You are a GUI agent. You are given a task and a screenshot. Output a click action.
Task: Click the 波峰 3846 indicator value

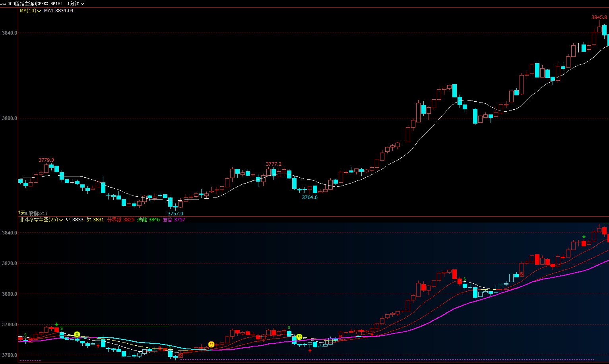[x=149, y=220]
